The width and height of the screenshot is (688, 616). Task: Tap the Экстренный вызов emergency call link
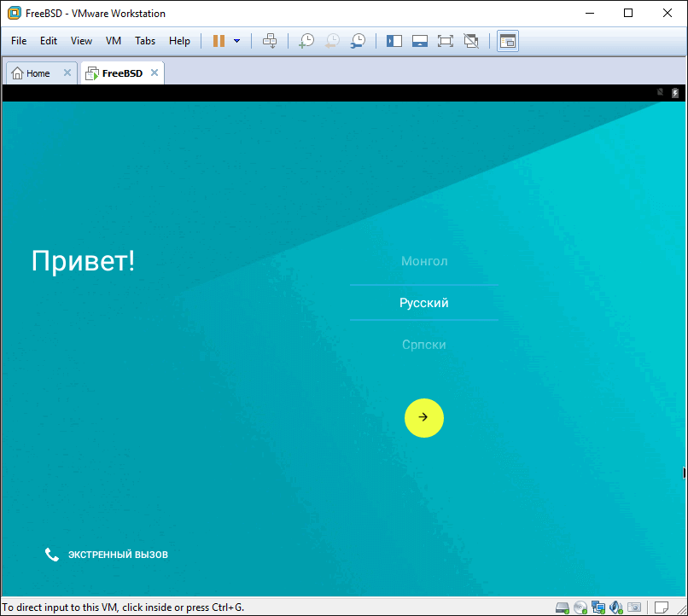tap(118, 555)
